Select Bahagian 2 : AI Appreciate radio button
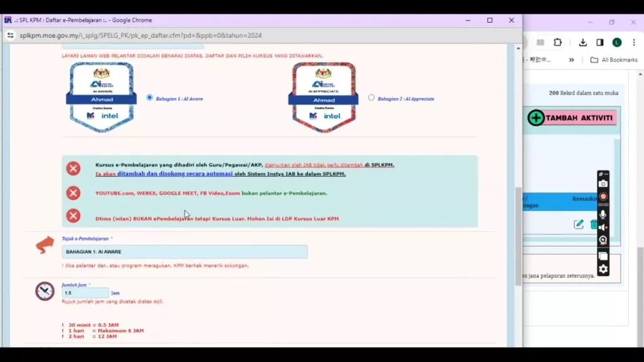Image resolution: width=644 pixels, height=362 pixels. click(x=371, y=97)
